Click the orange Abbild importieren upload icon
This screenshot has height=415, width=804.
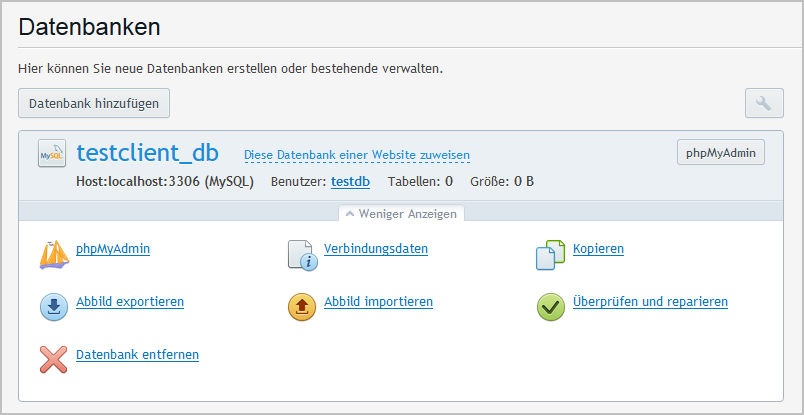coord(302,307)
